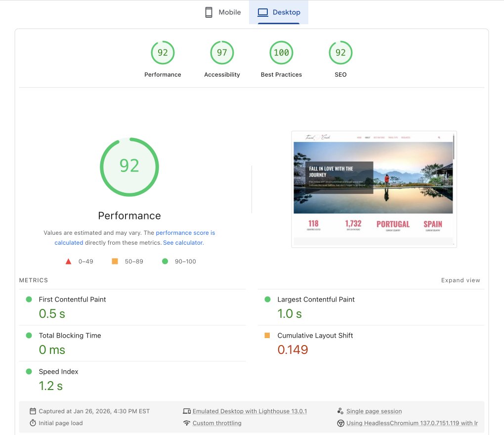The image size is (504, 435).
Task: Click the Chromium logo icon in footer
Action: tap(340, 423)
